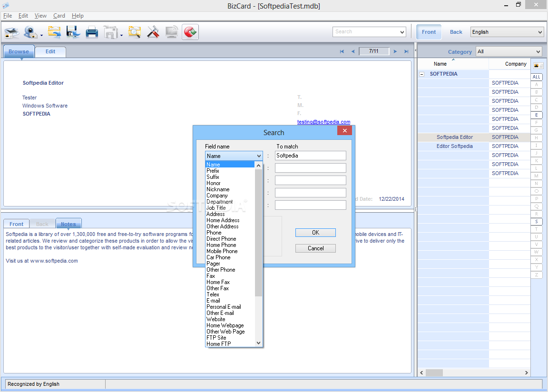This screenshot has height=392, width=548.
Task: Go to the first card record
Action: click(x=342, y=51)
